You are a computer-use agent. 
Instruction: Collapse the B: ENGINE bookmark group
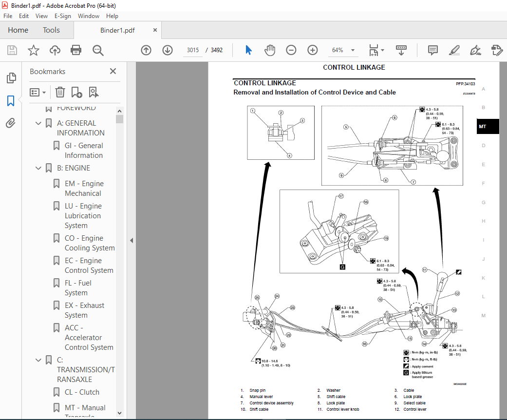(x=38, y=168)
